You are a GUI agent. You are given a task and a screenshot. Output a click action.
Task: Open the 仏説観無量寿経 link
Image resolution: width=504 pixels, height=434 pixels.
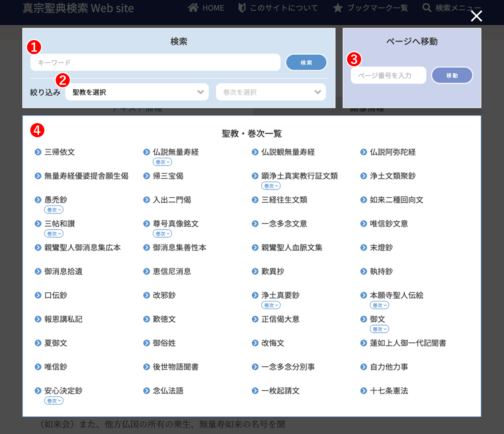[288, 152]
